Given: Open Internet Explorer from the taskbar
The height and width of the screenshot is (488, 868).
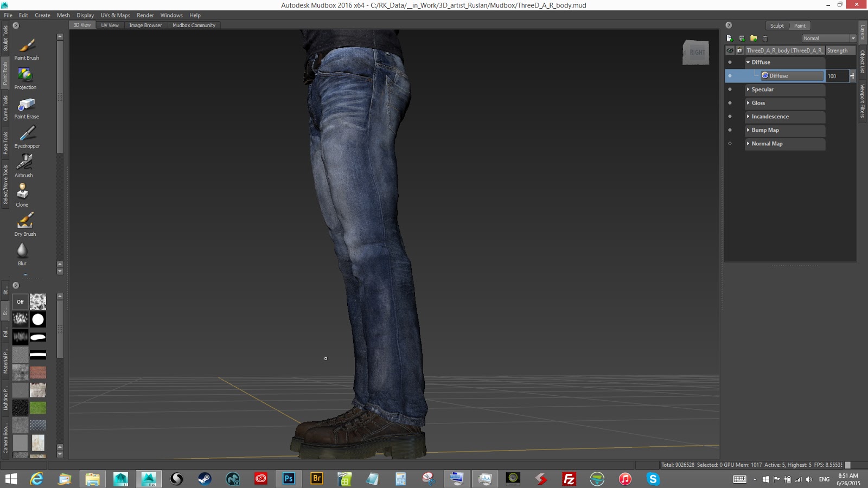Looking at the screenshot, I should pyautogui.click(x=36, y=478).
